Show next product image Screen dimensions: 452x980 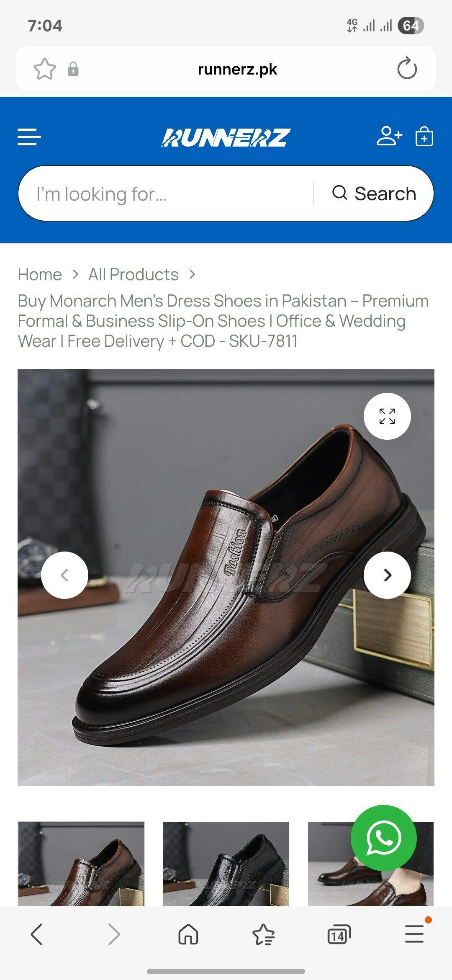tap(387, 575)
